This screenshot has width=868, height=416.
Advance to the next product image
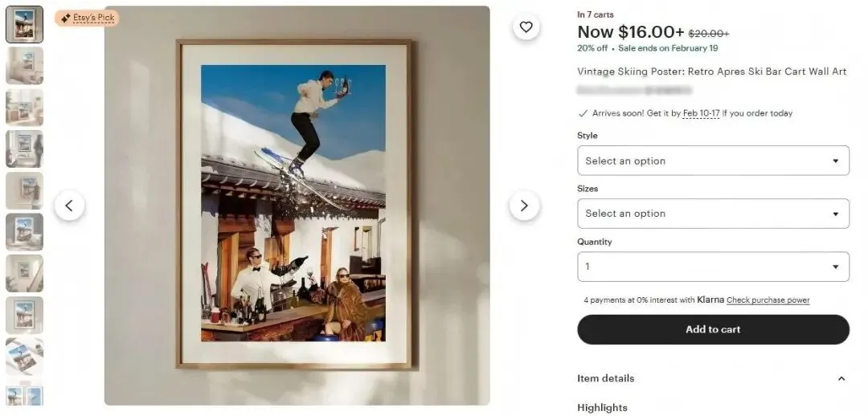point(524,206)
